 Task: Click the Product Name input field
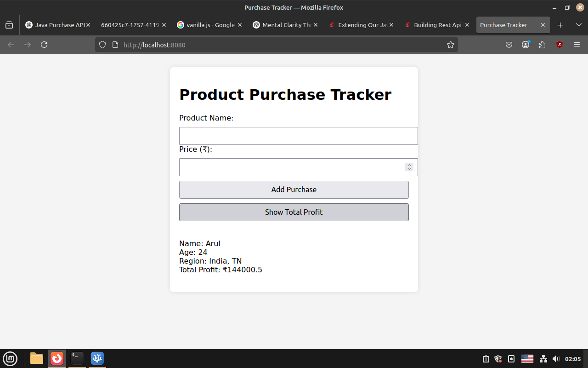click(298, 136)
